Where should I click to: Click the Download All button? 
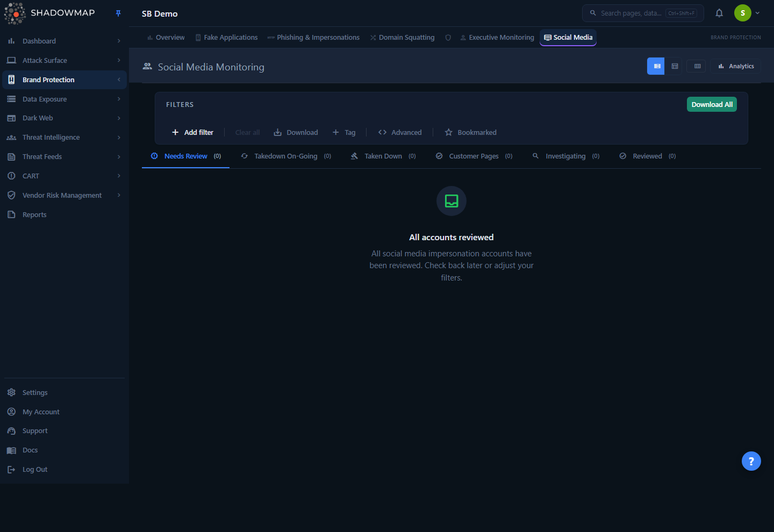tap(712, 105)
